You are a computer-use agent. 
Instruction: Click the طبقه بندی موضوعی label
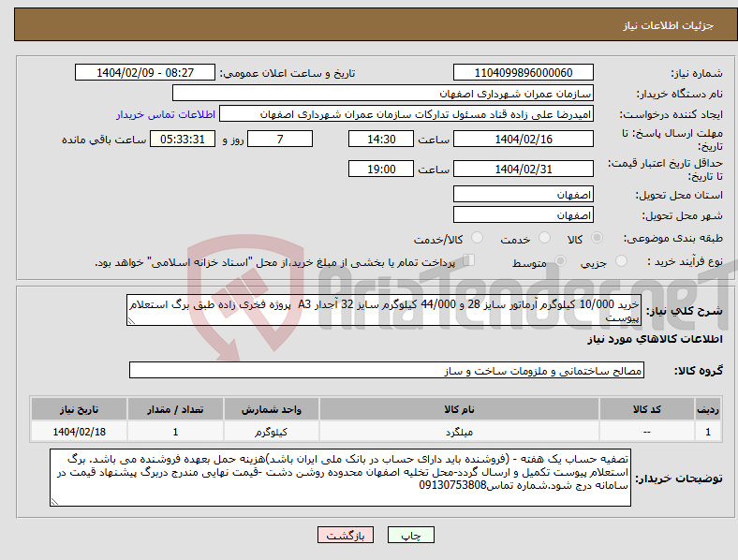pos(673,239)
